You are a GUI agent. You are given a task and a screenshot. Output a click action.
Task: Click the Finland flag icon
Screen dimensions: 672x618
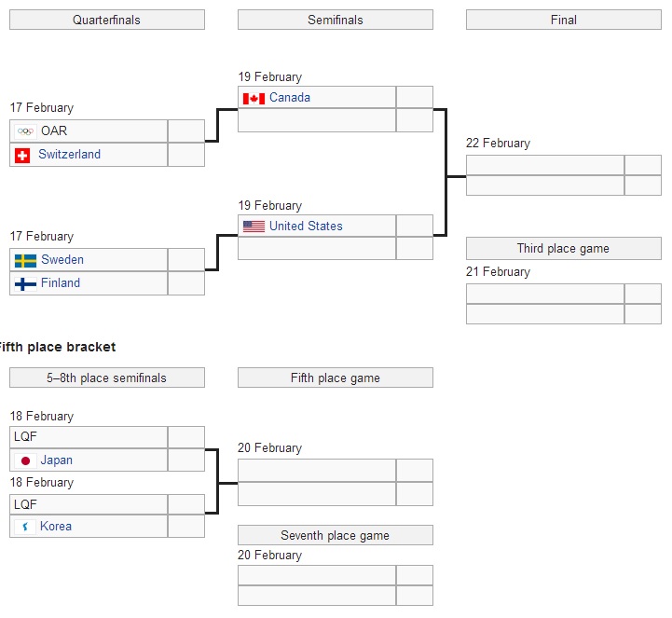25,283
